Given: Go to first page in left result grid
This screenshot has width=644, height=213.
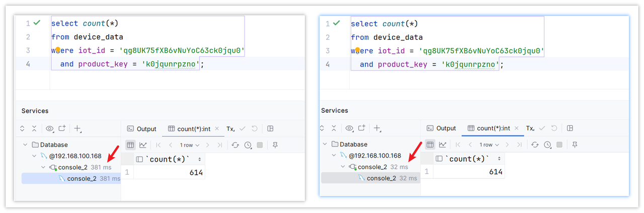Looking at the screenshot, I should pos(158,145).
